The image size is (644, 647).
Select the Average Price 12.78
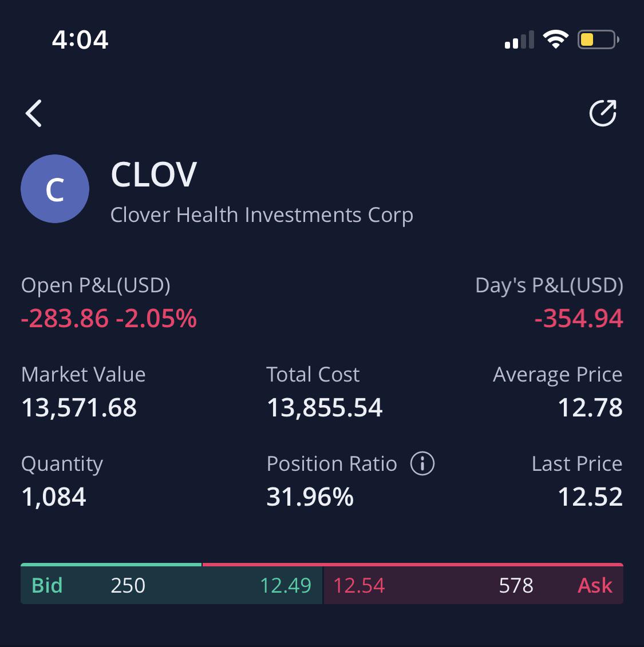[590, 407]
